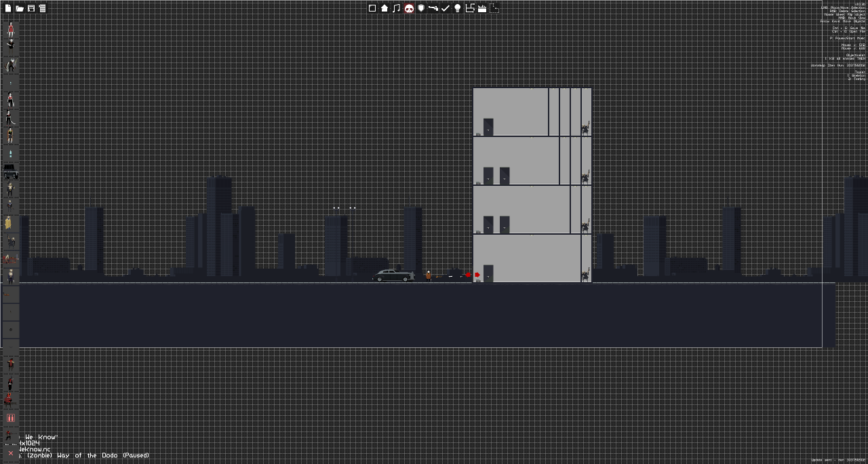Select the square block tool
868x464 pixels.
pos(372,8)
